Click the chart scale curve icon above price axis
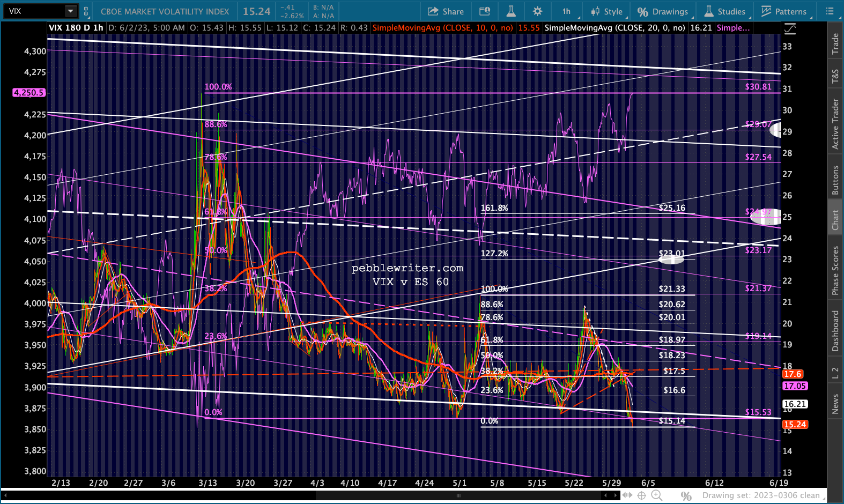 tap(790, 29)
